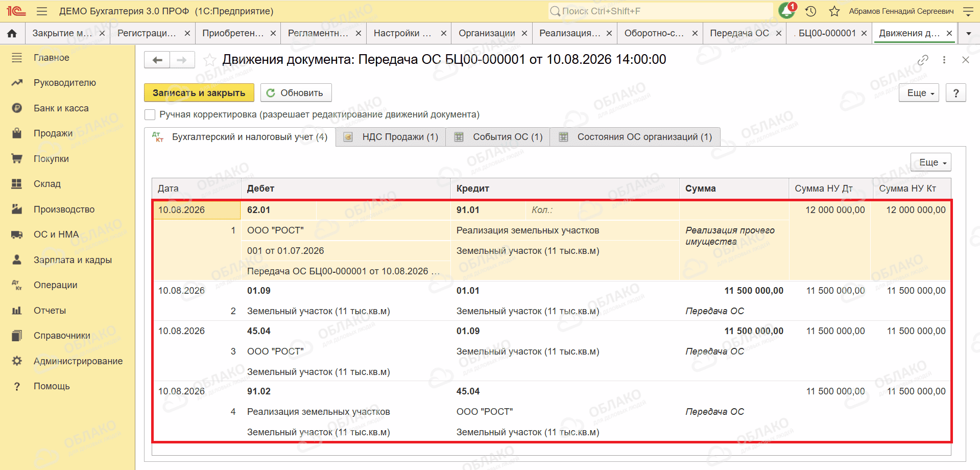Expand the open tabs list arrow

pyautogui.click(x=969, y=34)
